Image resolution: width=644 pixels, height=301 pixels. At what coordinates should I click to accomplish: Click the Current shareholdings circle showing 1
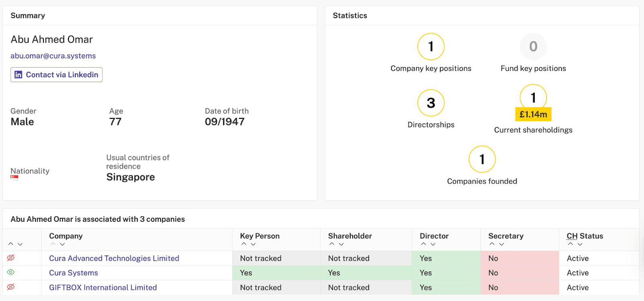tap(533, 97)
